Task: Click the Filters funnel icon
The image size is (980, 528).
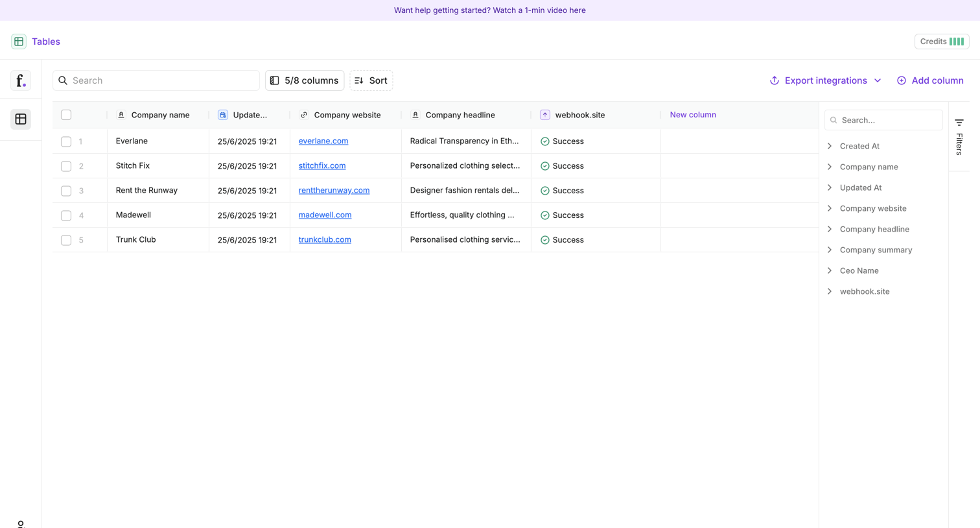Action: [959, 123]
